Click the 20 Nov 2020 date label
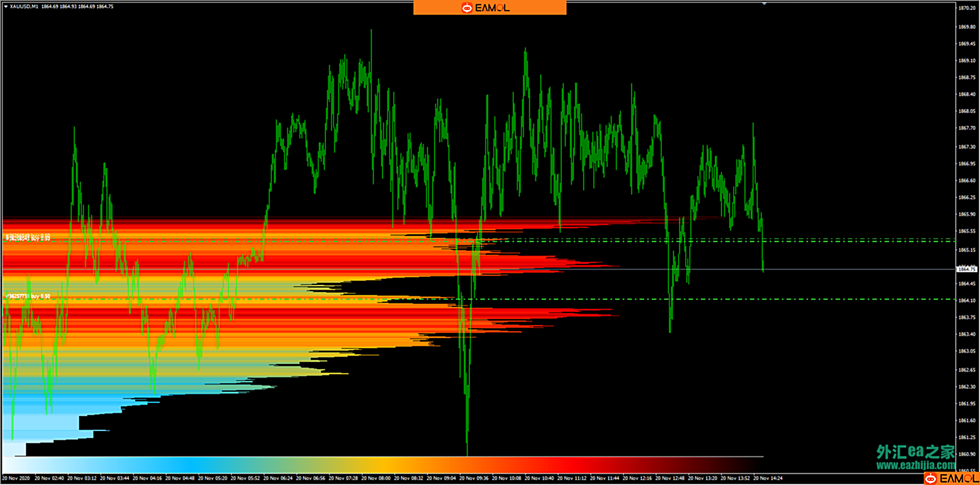Viewport: 980px width, 485px height. 16,478
